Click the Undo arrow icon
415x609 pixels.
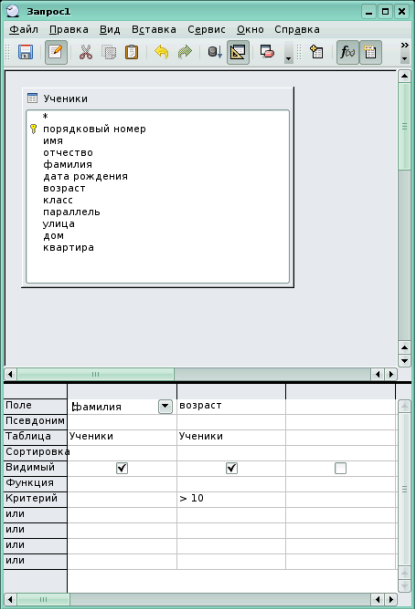161,52
